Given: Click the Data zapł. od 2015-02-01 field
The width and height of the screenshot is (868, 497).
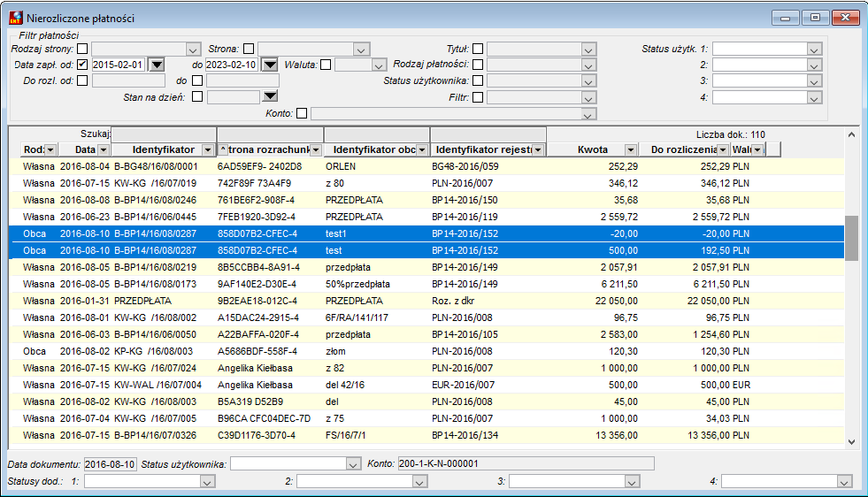Looking at the screenshot, I should (119, 65).
